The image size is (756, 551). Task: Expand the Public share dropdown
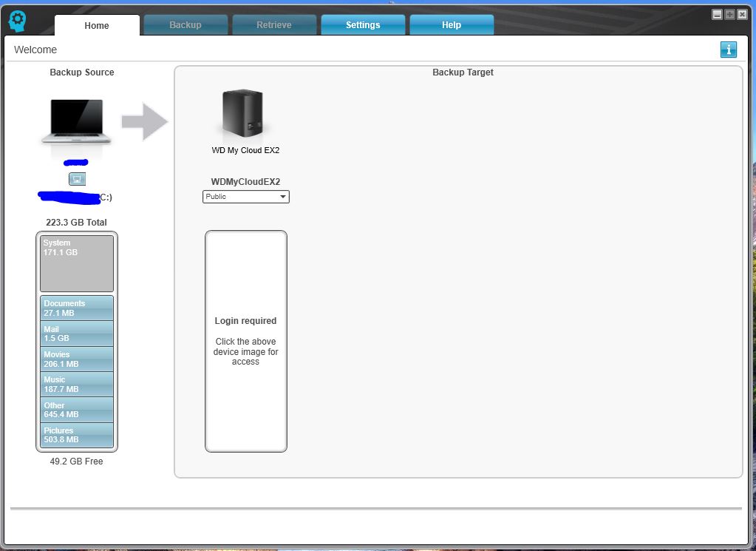246,197
